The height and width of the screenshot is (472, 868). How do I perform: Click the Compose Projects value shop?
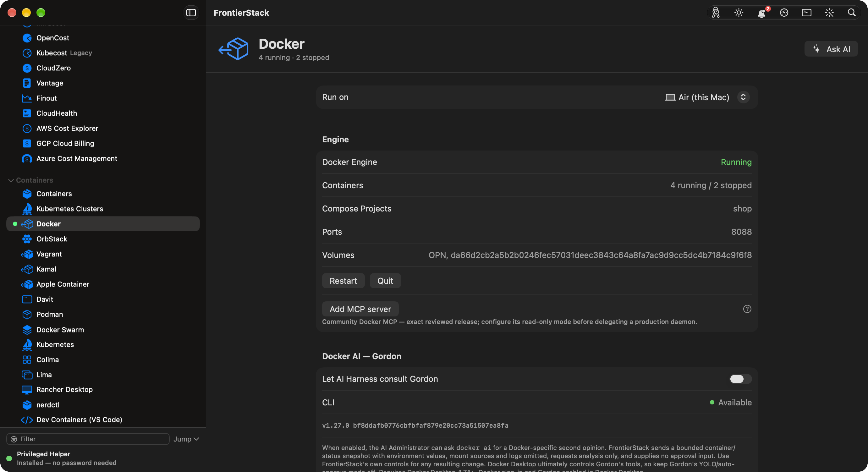point(742,209)
